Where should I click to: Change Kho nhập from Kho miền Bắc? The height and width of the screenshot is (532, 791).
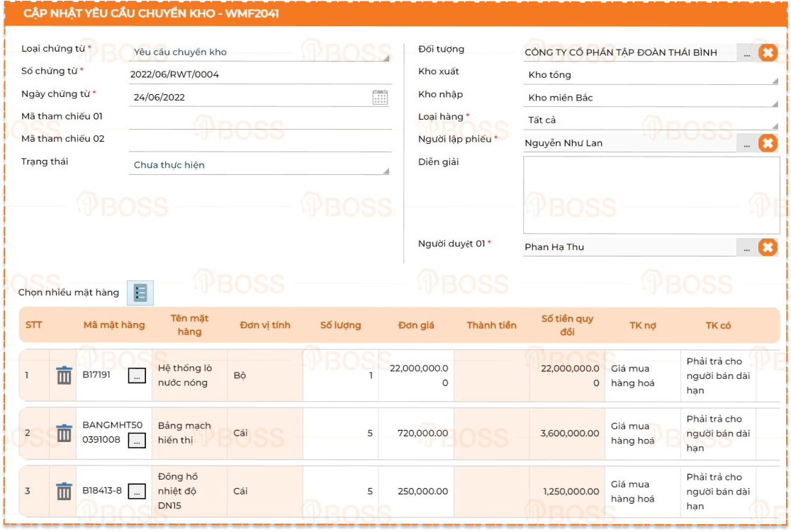(651, 98)
